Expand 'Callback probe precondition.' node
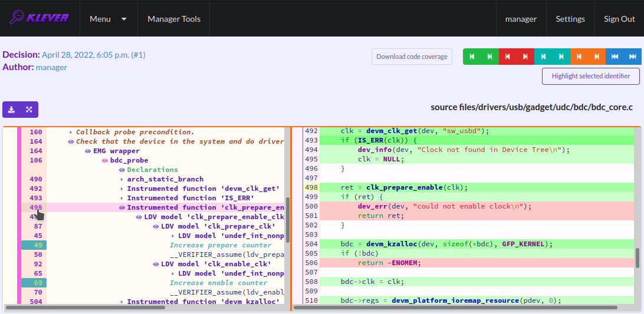644x314 pixels. [x=71, y=132]
